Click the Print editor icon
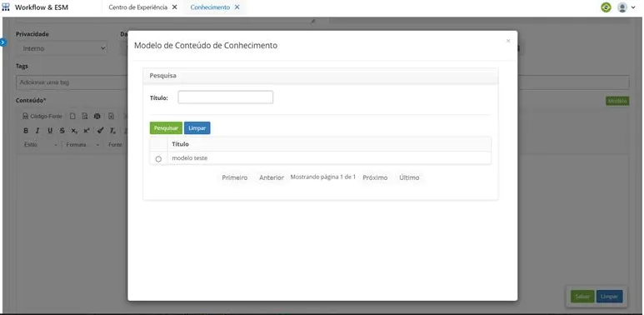The image size is (644, 315). coord(97,116)
